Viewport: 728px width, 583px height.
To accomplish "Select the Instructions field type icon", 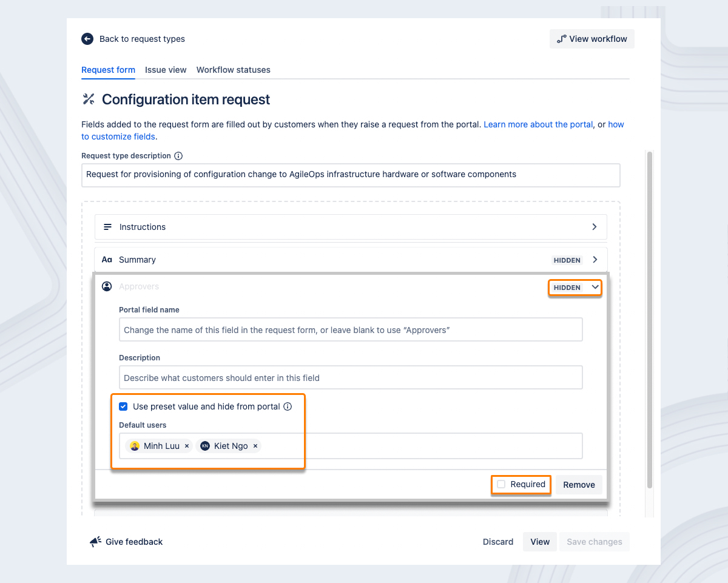I will coord(107,226).
